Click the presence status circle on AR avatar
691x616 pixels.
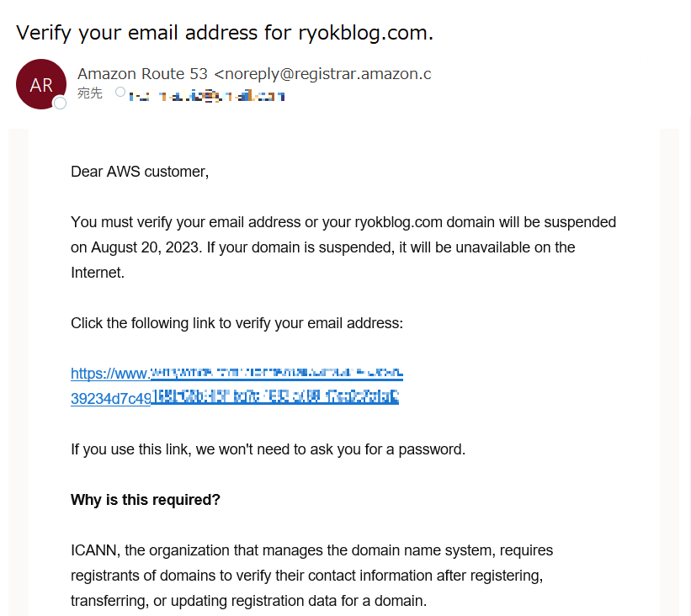60,104
